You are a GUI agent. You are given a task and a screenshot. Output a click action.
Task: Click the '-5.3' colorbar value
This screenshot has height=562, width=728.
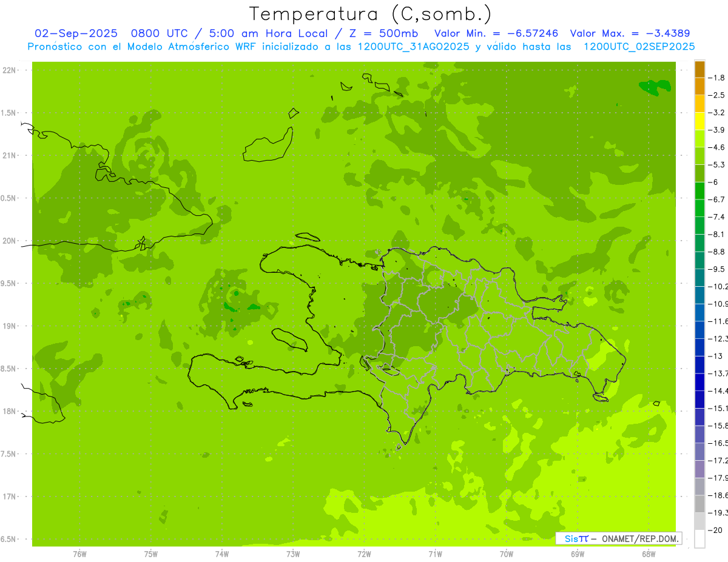[x=718, y=164]
